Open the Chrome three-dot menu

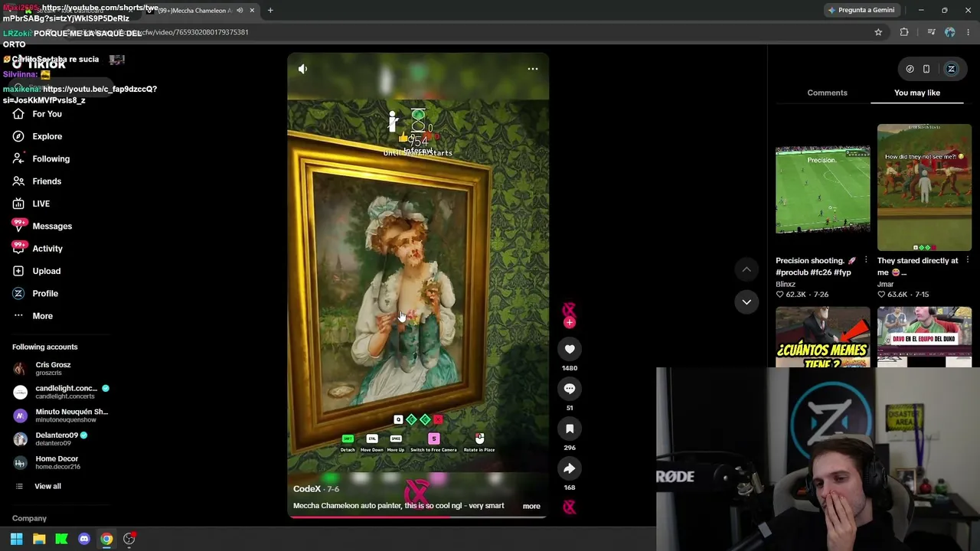(969, 32)
